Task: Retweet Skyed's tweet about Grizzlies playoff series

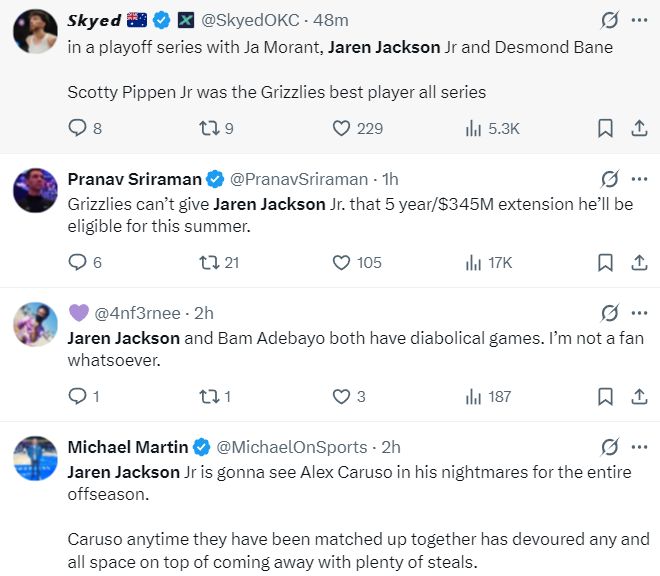Action: 208,128
